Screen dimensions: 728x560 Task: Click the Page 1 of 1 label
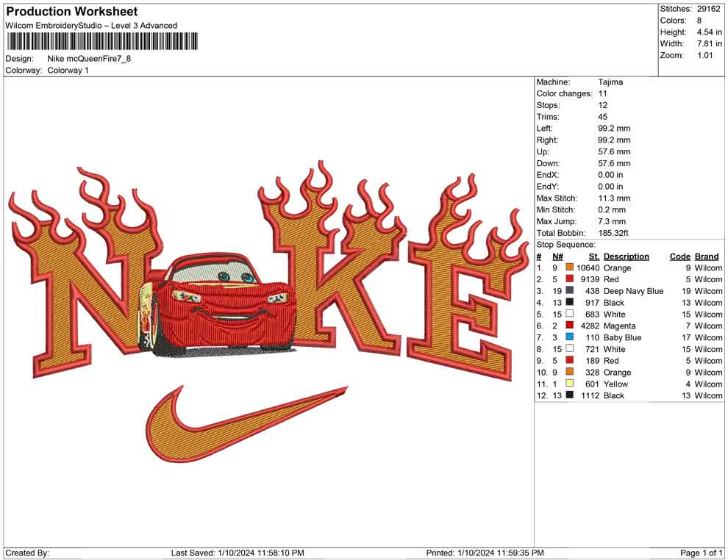pos(701,553)
